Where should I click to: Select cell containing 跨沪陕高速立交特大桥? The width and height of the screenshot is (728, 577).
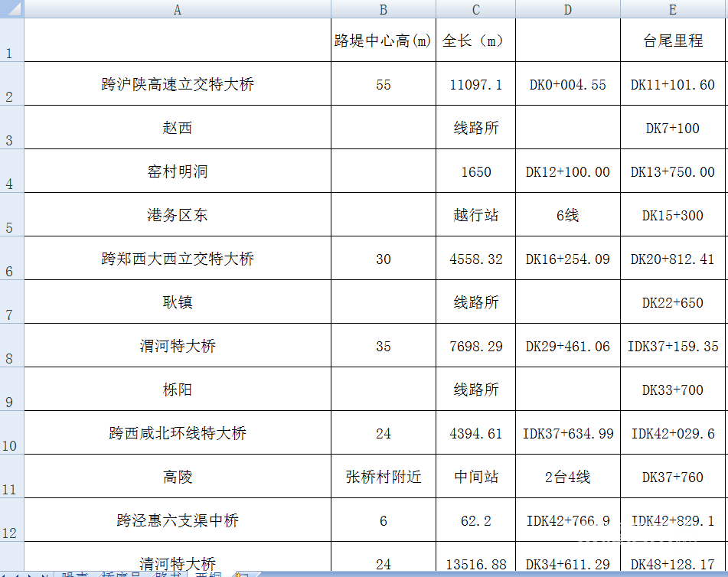tap(178, 84)
